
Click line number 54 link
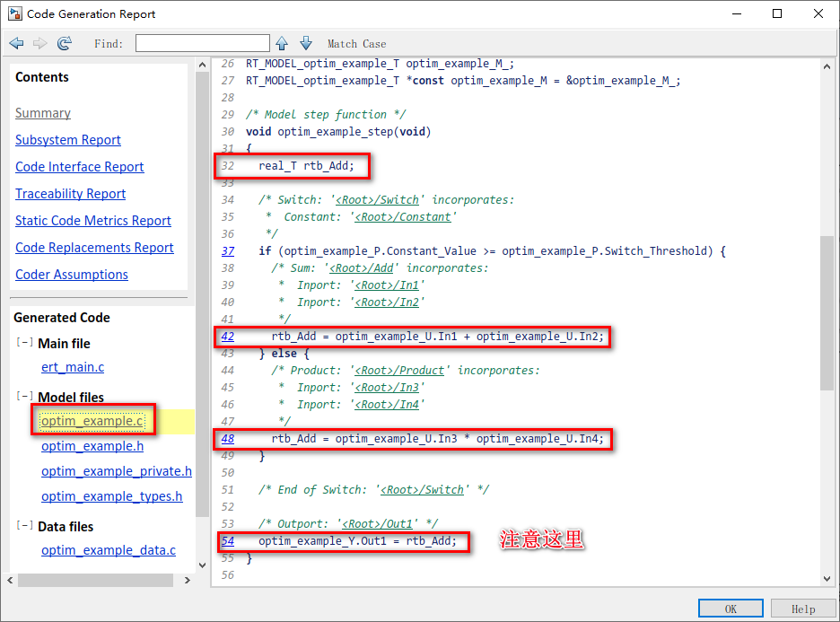pos(228,541)
